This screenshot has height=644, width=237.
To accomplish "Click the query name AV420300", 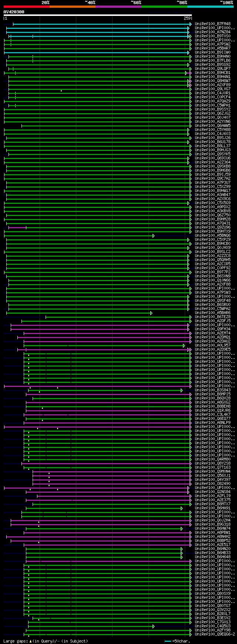I will (x=14, y=12).
